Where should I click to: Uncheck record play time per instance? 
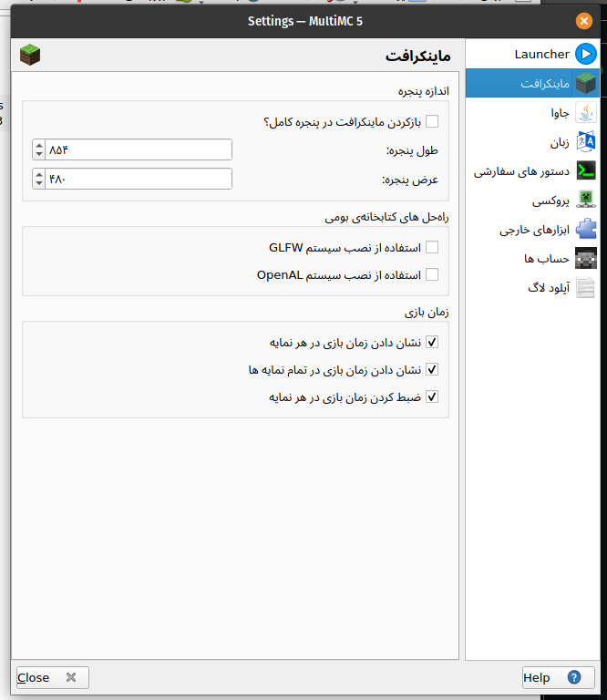pyautogui.click(x=432, y=396)
